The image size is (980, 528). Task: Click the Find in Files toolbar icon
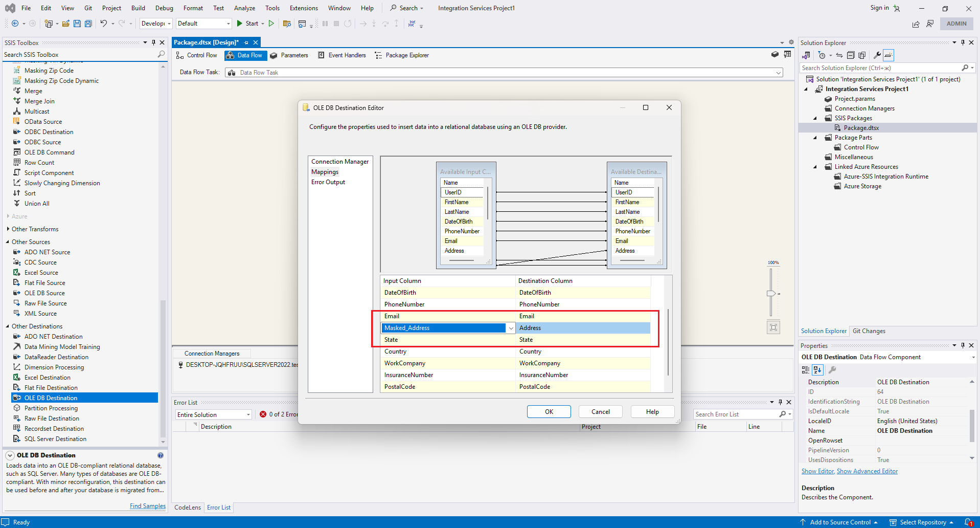[287, 24]
